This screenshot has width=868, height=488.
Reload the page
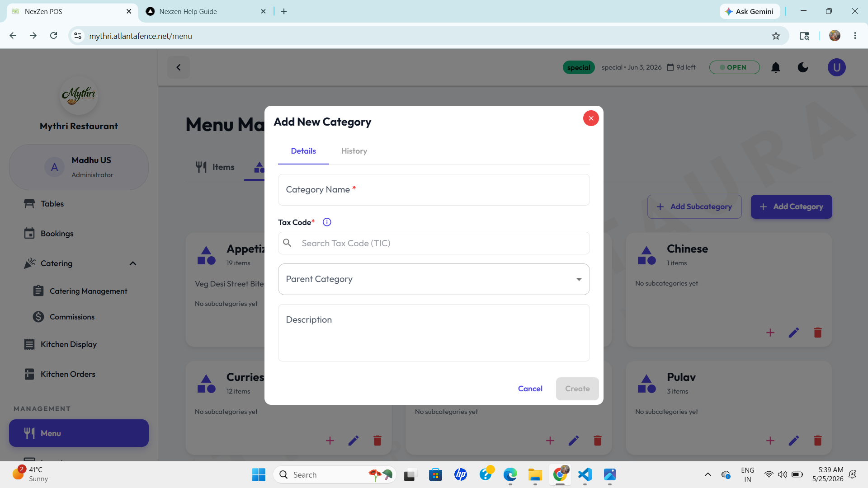53,36
